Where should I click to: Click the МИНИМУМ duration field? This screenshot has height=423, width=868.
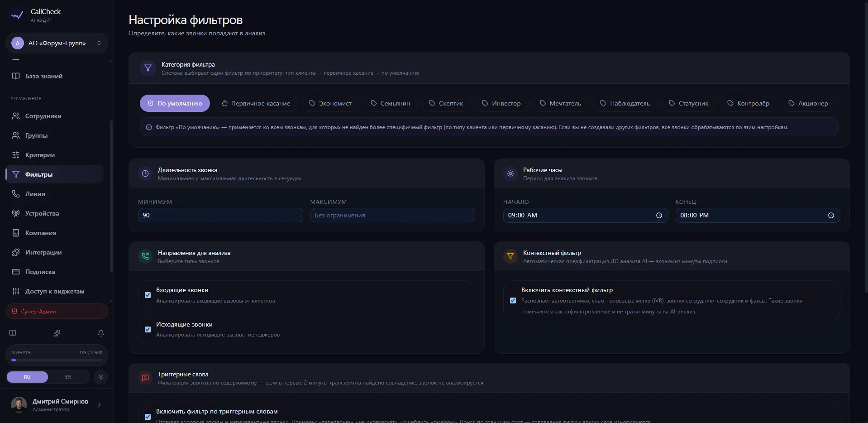(x=220, y=215)
